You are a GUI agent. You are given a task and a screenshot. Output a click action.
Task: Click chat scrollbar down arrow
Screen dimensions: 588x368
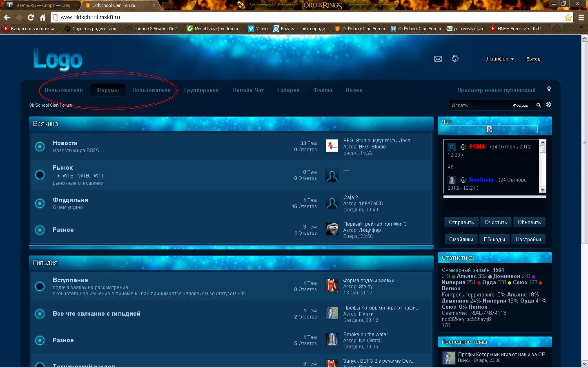(543, 189)
